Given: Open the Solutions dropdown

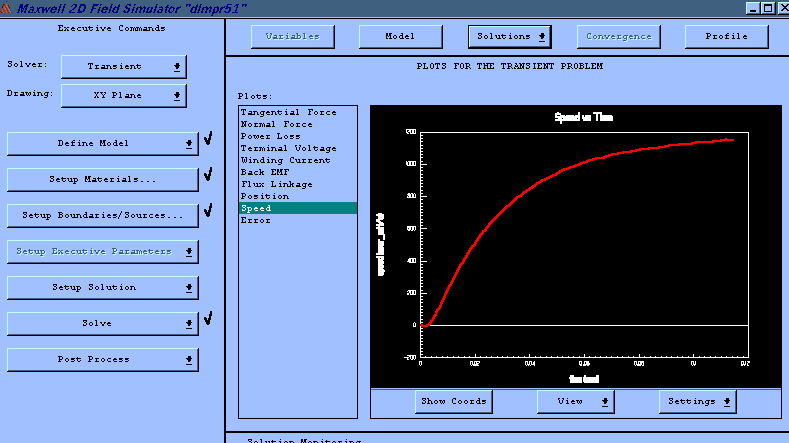Looking at the screenshot, I should tap(510, 37).
